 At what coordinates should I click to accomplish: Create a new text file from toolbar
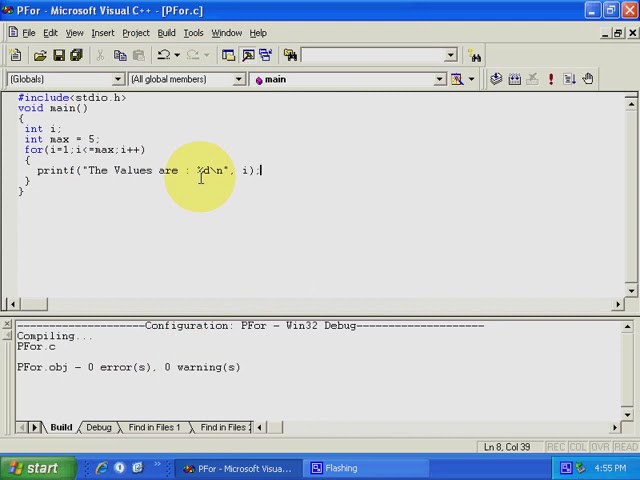[16, 55]
